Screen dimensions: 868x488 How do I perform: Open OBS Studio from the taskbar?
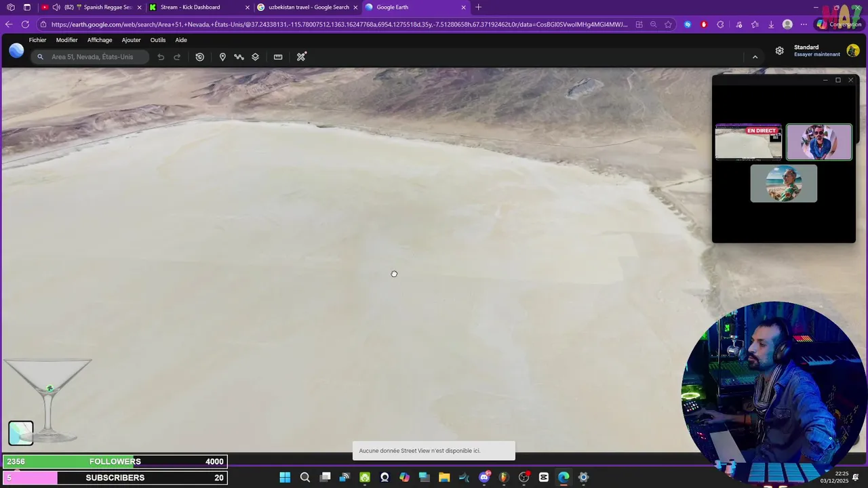click(x=524, y=478)
